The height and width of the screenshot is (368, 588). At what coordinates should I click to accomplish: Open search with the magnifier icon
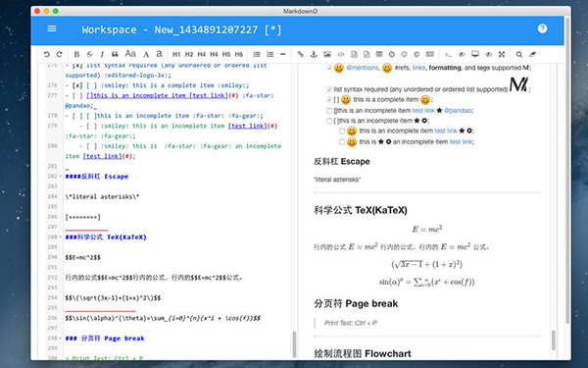coord(519,54)
